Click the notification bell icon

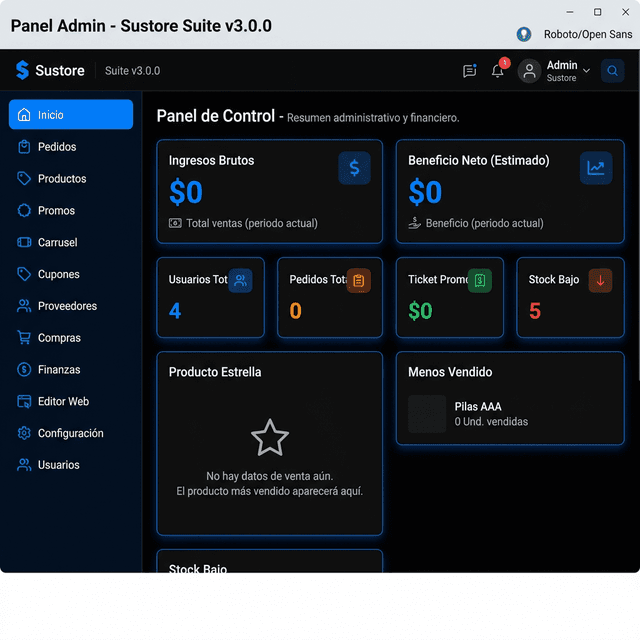coord(497,71)
